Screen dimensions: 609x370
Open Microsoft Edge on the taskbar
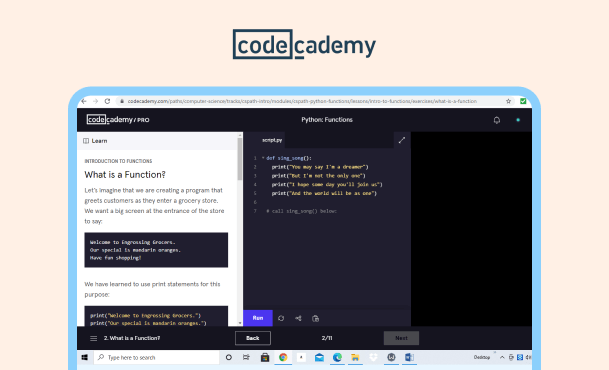pyautogui.click(x=337, y=357)
